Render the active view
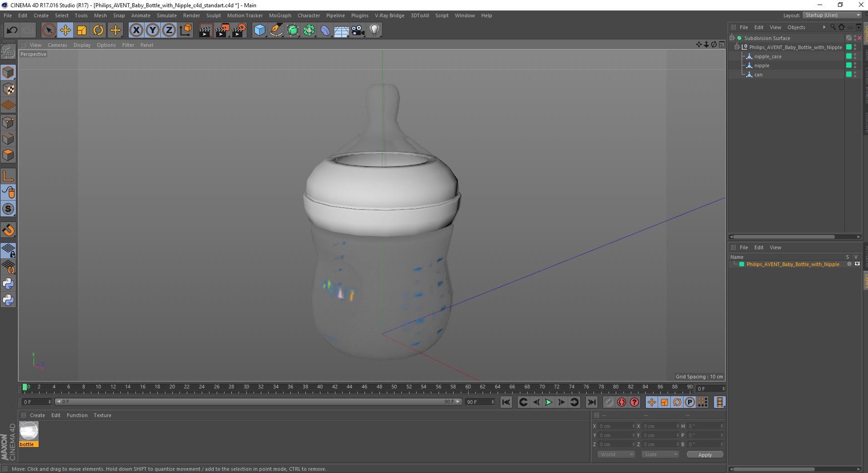 (205, 30)
